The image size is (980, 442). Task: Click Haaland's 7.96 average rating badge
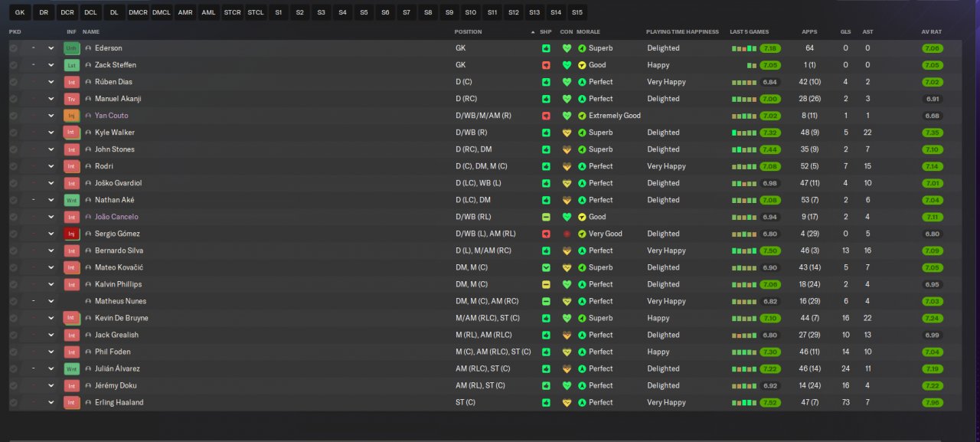point(933,402)
